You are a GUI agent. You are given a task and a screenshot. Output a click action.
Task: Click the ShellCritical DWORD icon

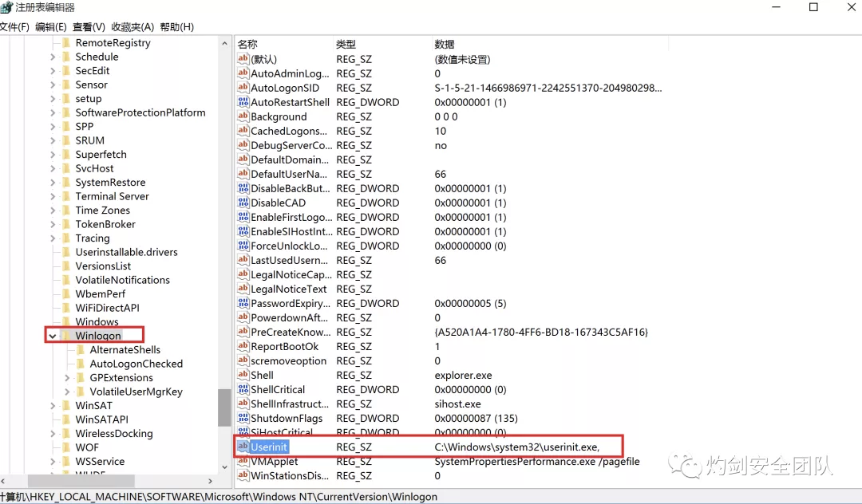(243, 388)
